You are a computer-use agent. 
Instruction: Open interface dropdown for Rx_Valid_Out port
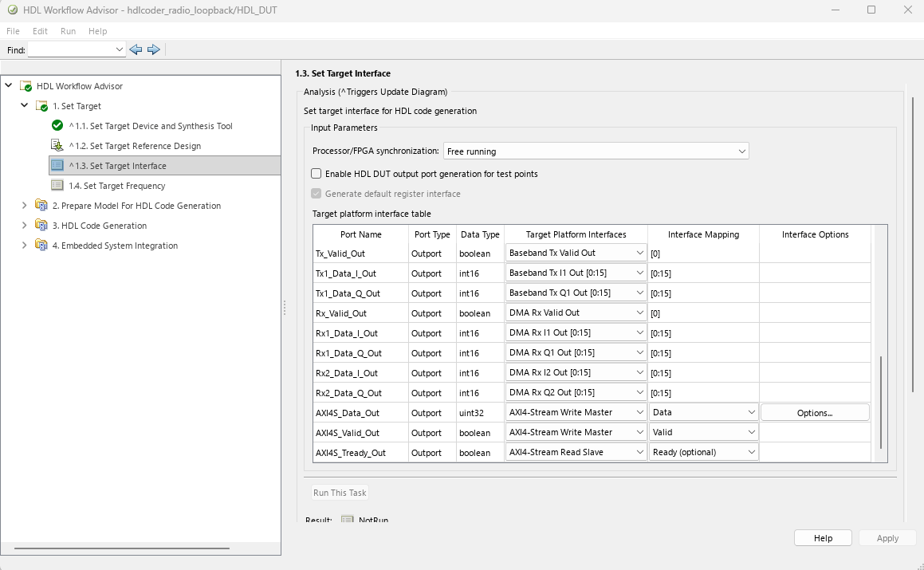pyautogui.click(x=576, y=313)
